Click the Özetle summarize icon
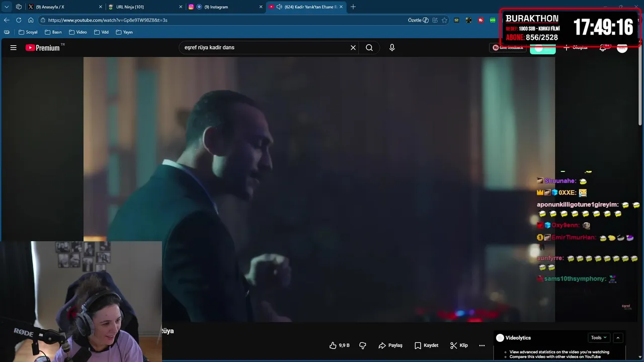 (426, 20)
